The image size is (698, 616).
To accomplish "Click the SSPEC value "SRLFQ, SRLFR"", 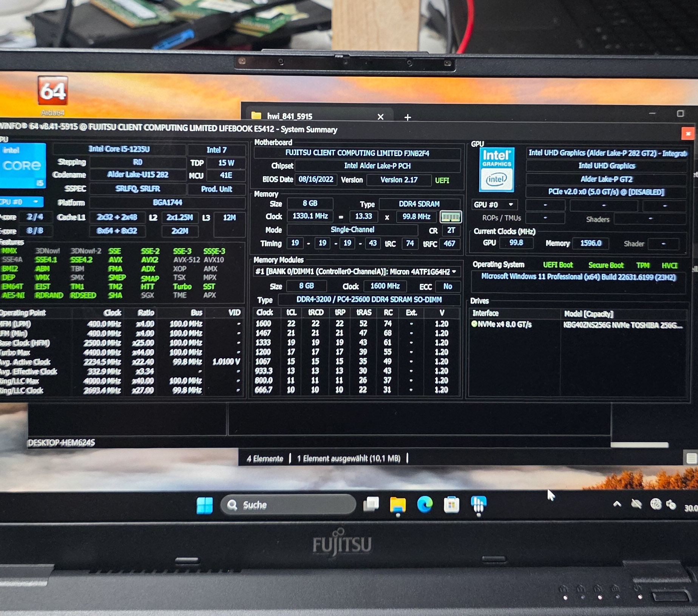I will click(x=138, y=189).
